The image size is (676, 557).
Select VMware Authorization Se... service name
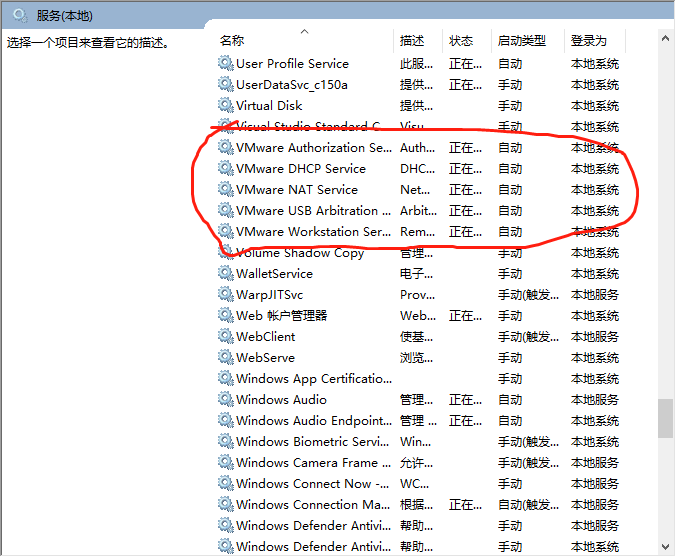pyautogui.click(x=314, y=147)
